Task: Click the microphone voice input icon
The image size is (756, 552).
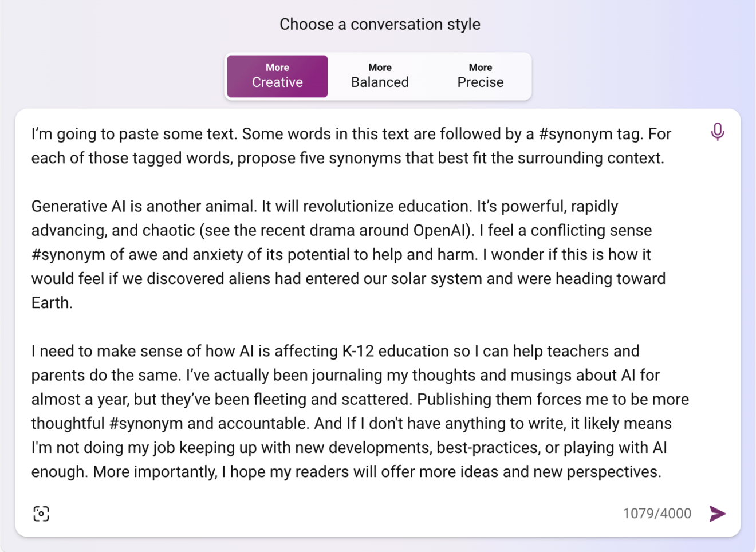Action: [717, 132]
